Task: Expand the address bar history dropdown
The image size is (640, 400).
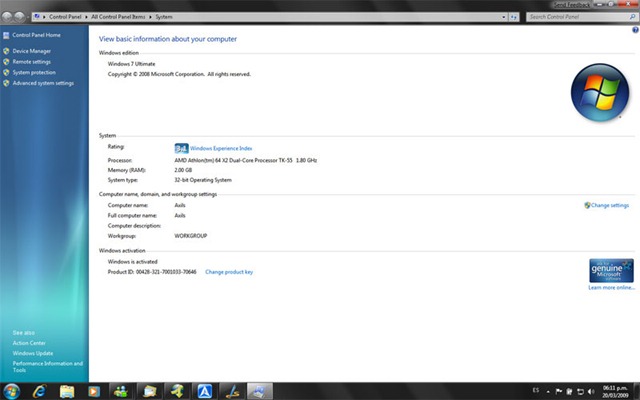Action: (504, 17)
